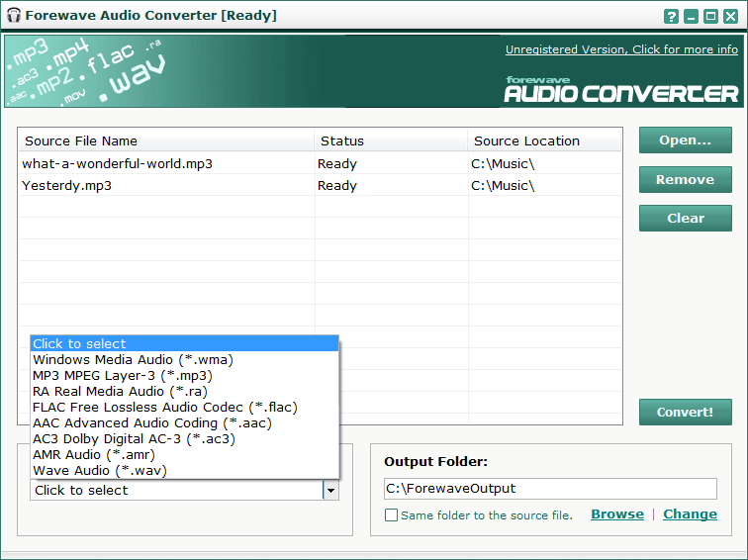Screen dimensions: 748x560
Task: Sort by the Source File Name column header
Action: 166,140
